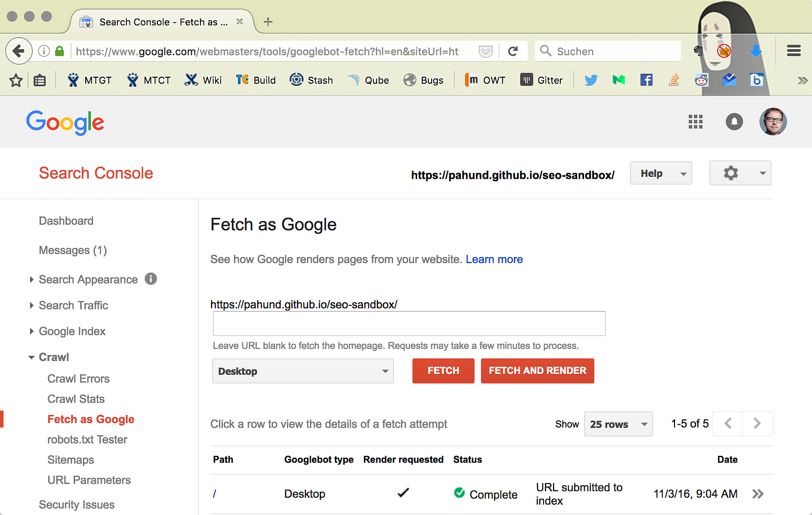Open the settings gear dropdown

tap(740, 173)
